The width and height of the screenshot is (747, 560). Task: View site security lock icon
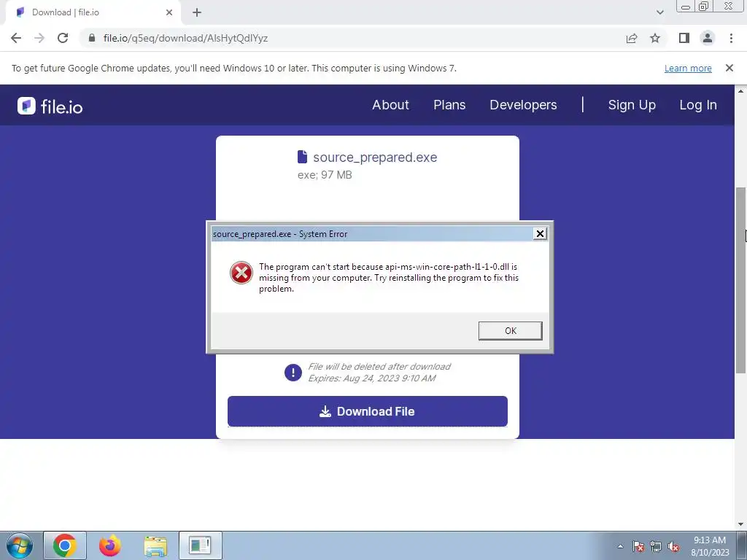pyautogui.click(x=92, y=38)
